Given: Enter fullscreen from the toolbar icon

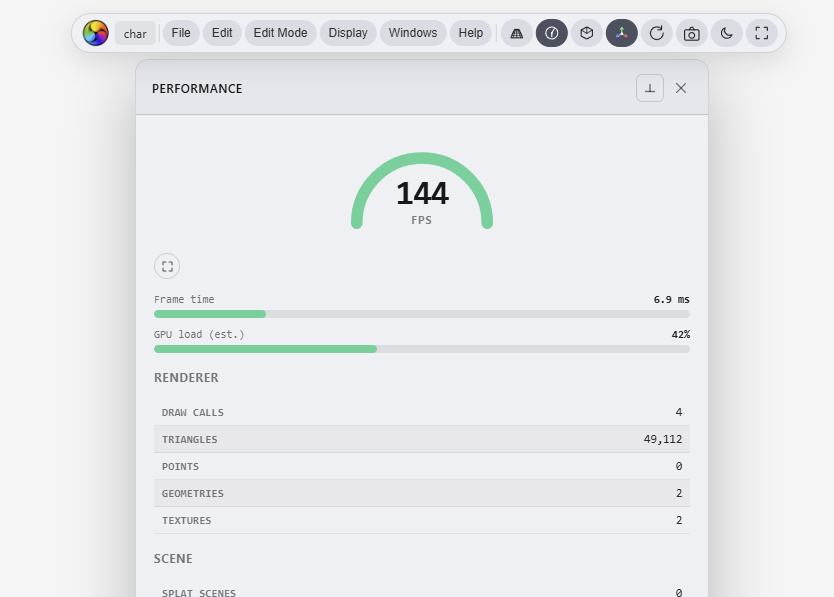Looking at the screenshot, I should click(762, 33).
